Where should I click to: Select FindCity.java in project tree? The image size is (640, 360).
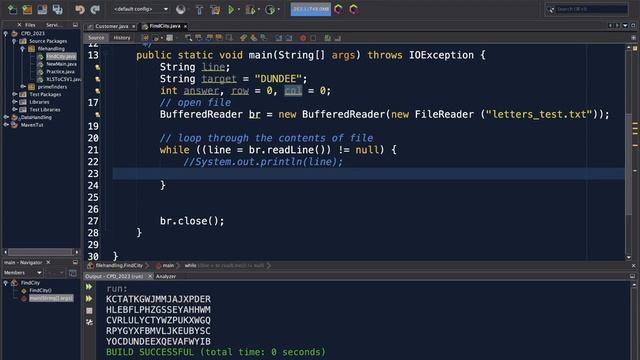click(61, 56)
